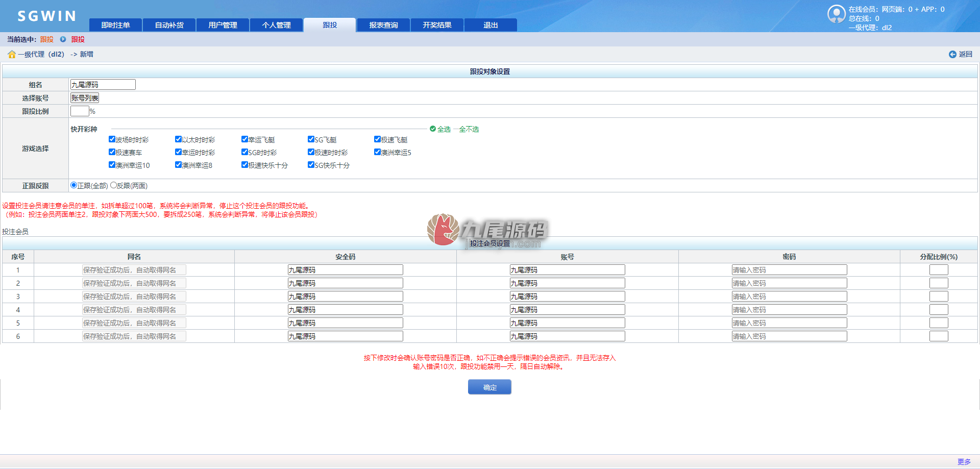Switch to the 用户管理 tab
This screenshot has width=980, height=469.
pyautogui.click(x=223, y=25)
